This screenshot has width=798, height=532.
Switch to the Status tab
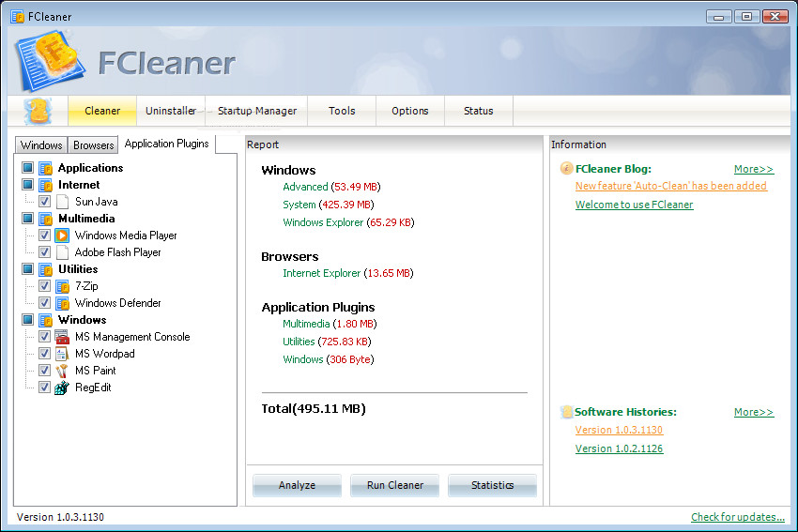click(x=479, y=111)
